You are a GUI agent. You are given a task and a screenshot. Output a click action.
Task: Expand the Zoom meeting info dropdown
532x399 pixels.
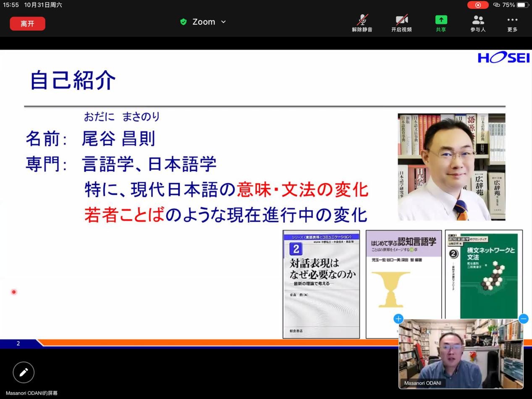[223, 22]
